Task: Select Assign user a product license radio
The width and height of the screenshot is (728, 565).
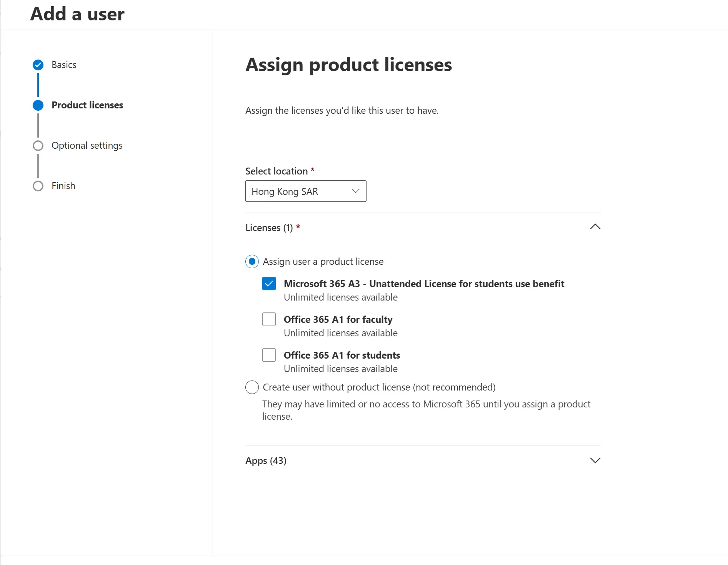Action: (252, 262)
